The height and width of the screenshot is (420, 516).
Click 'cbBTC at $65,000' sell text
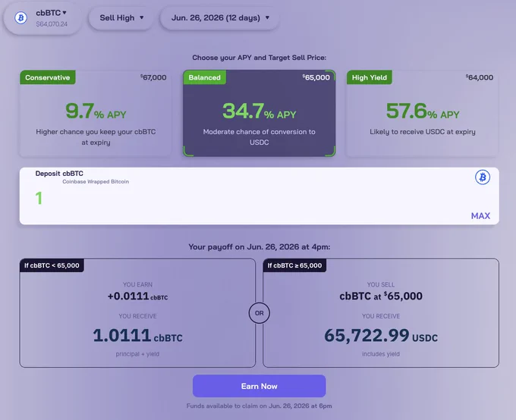click(381, 296)
